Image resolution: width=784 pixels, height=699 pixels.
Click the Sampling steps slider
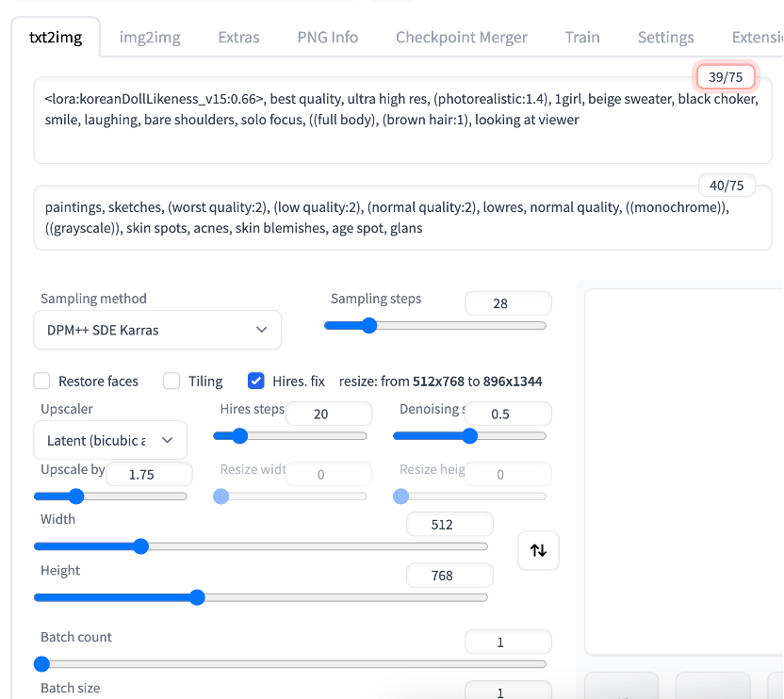(x=434, y=326)
